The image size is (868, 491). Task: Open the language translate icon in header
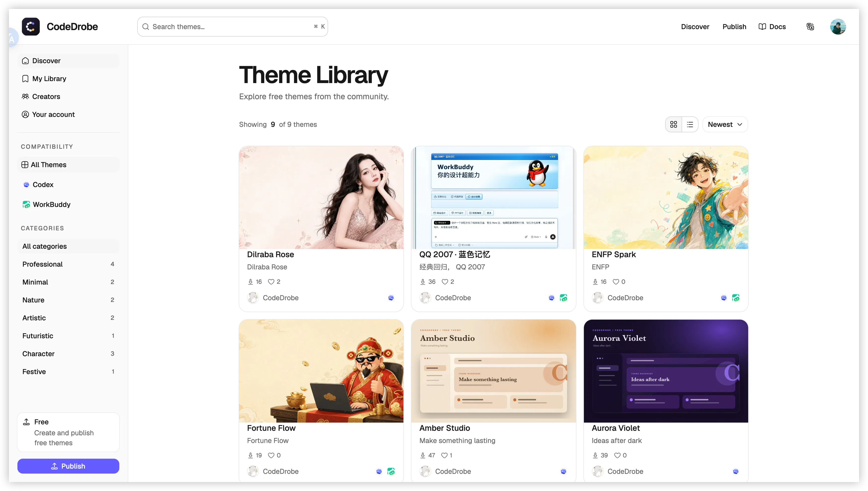click(810, 27)
